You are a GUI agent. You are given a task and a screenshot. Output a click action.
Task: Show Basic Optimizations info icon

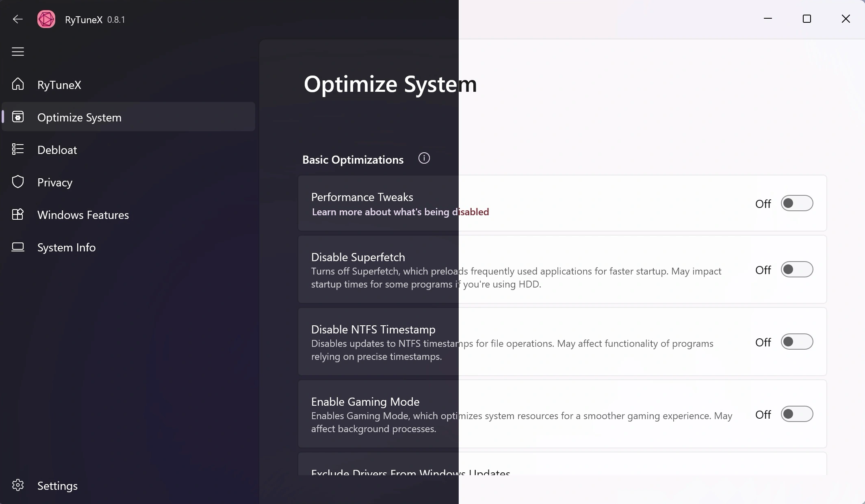tap(424, 158)
